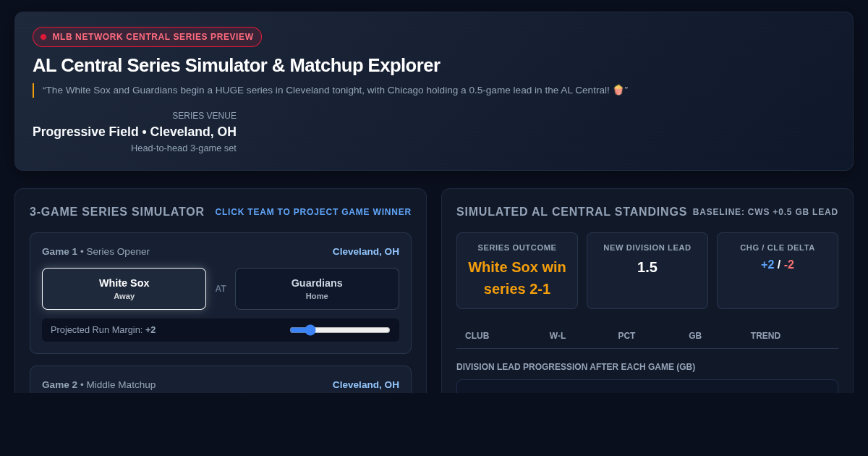The image size is (868, 456).
Task: Click the MLB Network Central Series Preview badge
Action: tap(147, 37)
